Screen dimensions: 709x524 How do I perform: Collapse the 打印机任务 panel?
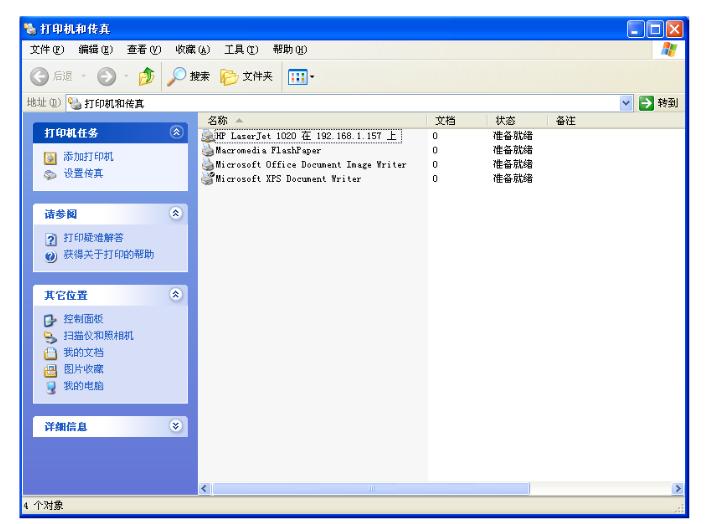176,132
